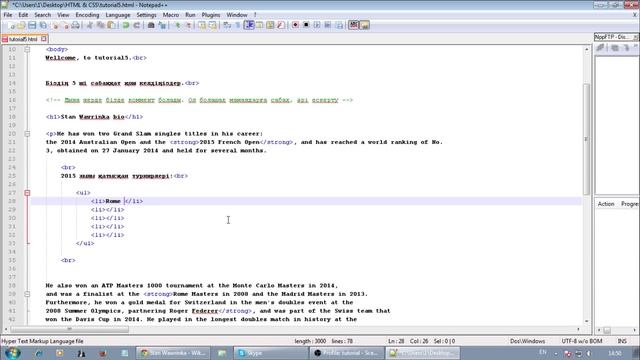
Task: Open the Macro menu
Action: pyautogui.click(x=171, y=15)
